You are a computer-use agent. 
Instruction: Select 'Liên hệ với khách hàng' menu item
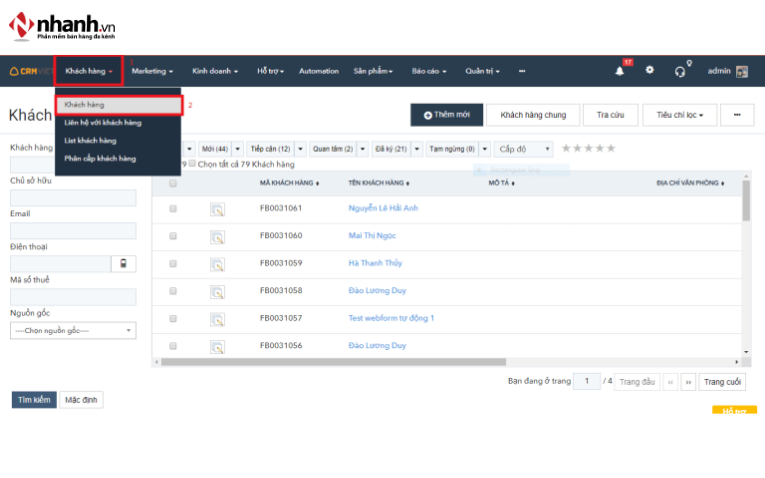pyautogui.click(x=103, y=122)
